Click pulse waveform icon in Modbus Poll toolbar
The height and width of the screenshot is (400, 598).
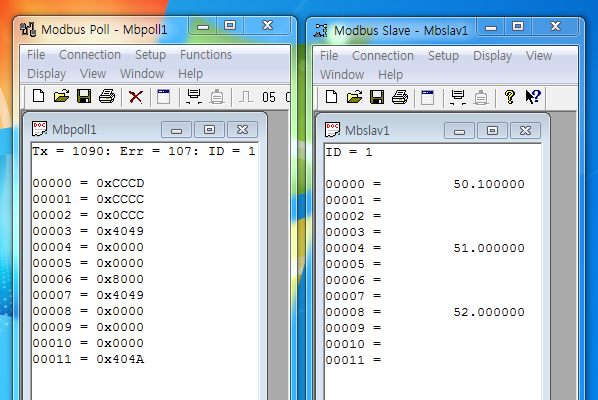click(246, 97)
